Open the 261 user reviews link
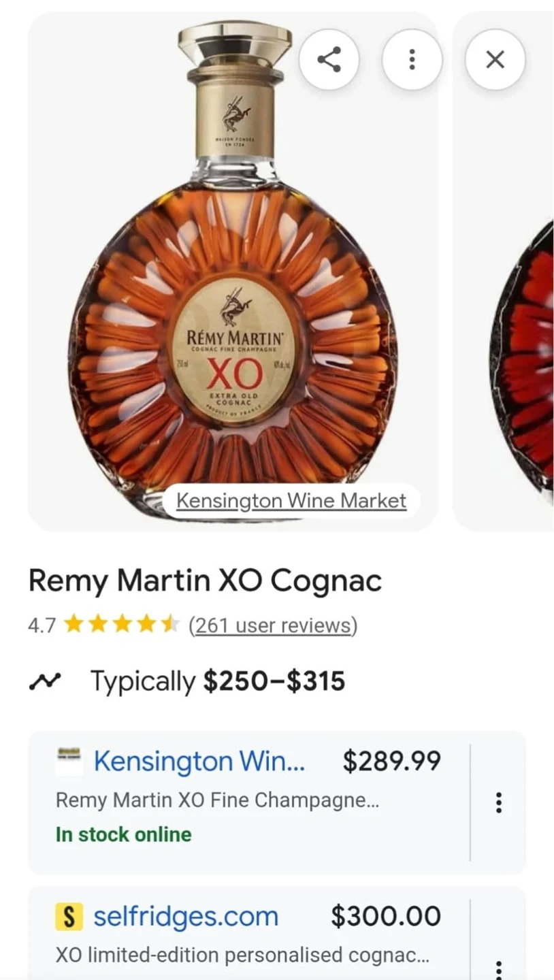This screenshot has height=980, width=554. pyautogui.click(x=273, y=625)
